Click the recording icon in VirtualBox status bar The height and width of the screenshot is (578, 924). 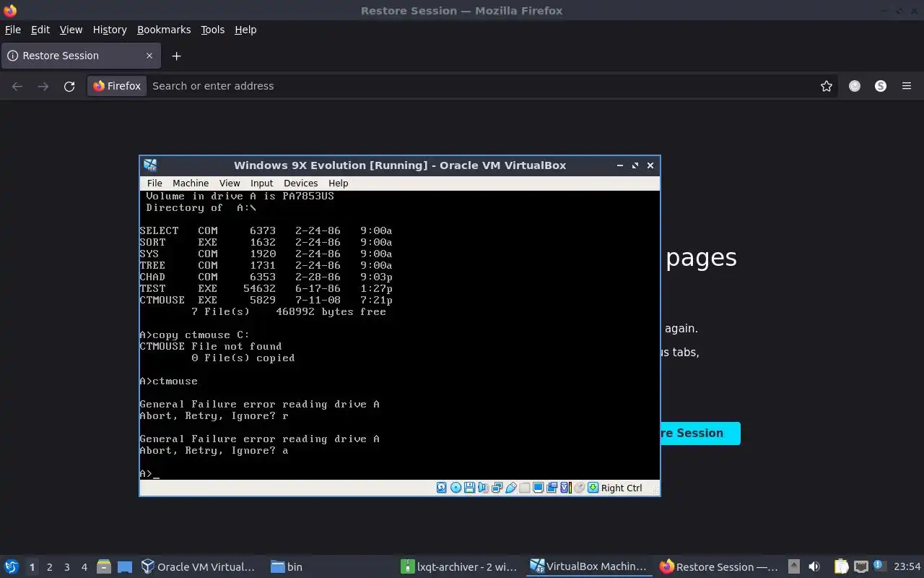pyautogui.click(x=552, y=488)
